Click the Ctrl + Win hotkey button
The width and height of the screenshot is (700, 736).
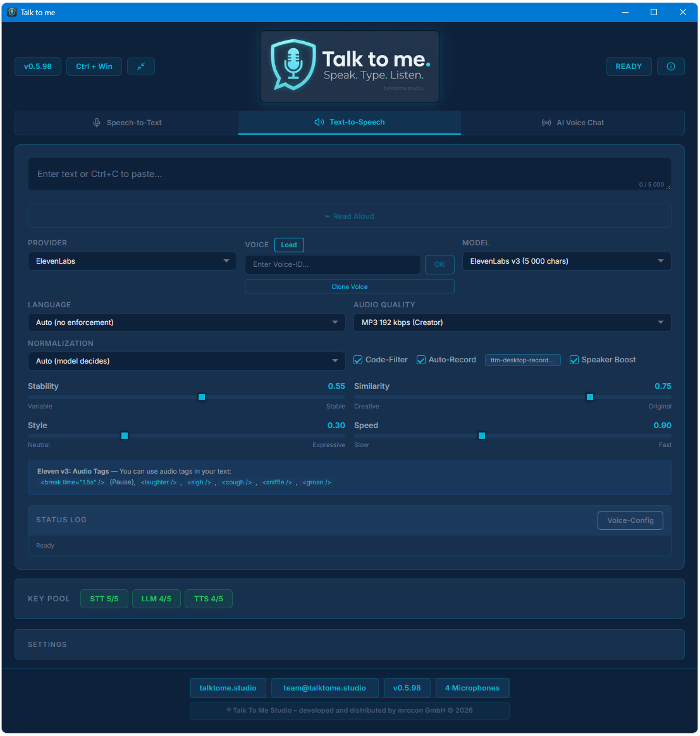pyautogui.click(x=94, y=66)
